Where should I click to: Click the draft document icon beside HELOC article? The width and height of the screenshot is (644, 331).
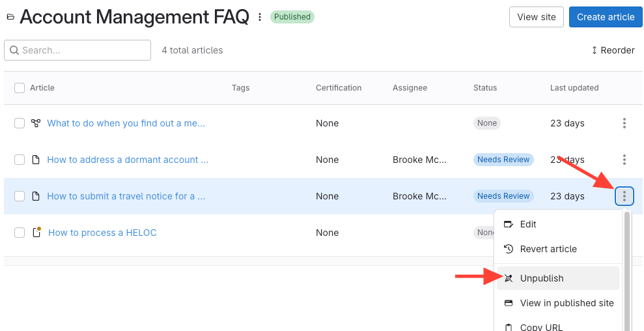coord(36,233)
